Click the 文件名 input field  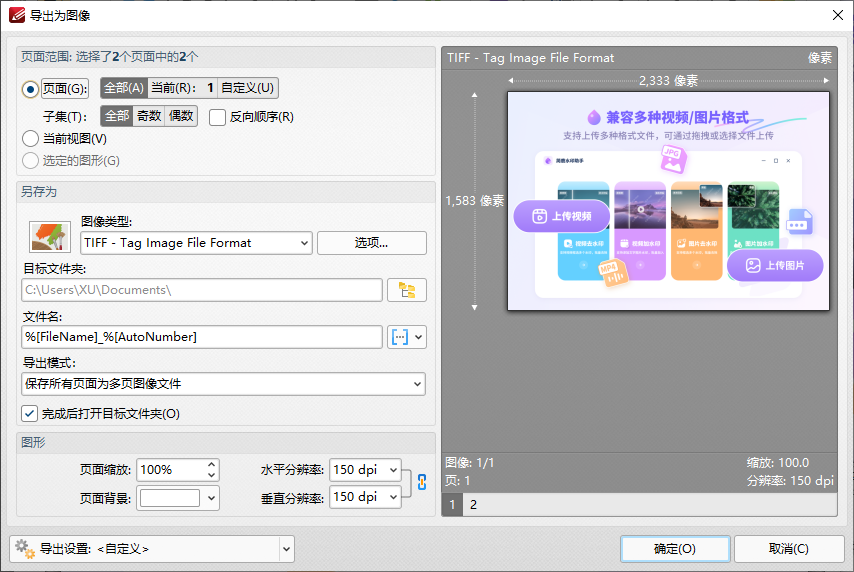tap(201, 337)
